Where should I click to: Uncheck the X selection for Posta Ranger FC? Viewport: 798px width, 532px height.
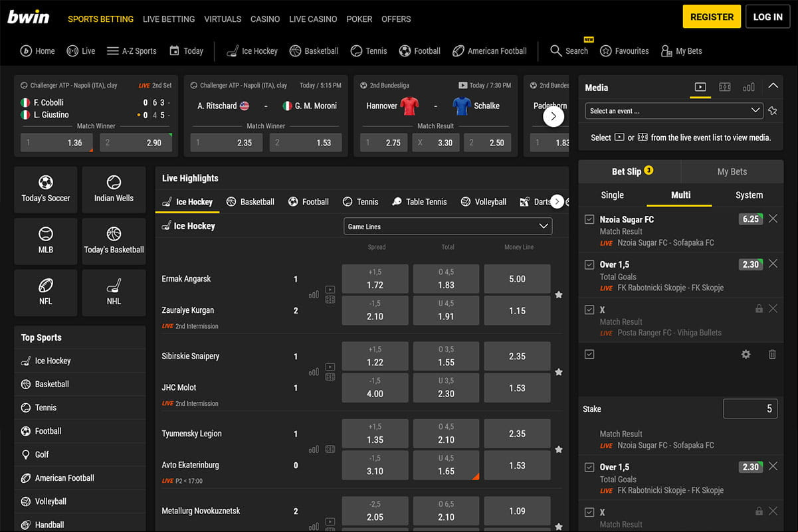[x=589, y=310]
